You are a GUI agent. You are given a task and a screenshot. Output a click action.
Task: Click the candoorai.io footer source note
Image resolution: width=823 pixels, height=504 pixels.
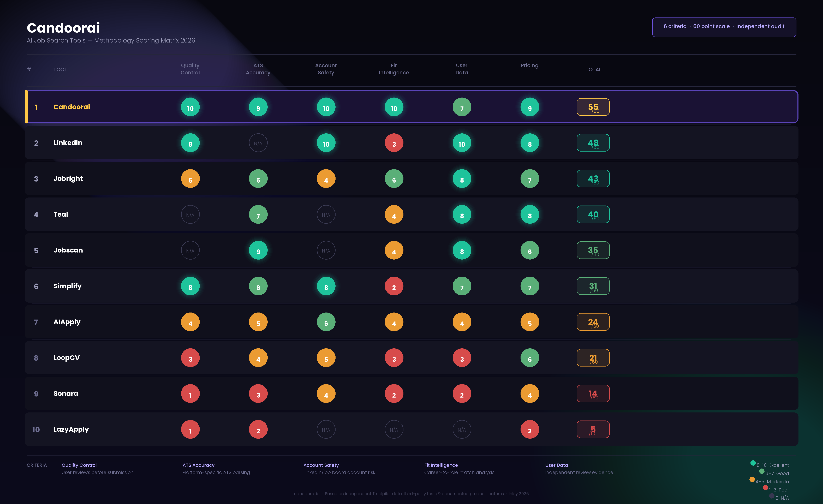point(411,494)
